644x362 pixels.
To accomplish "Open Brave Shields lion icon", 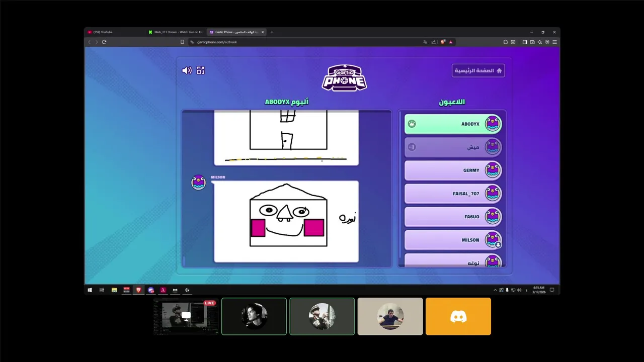I will [443, 42].
